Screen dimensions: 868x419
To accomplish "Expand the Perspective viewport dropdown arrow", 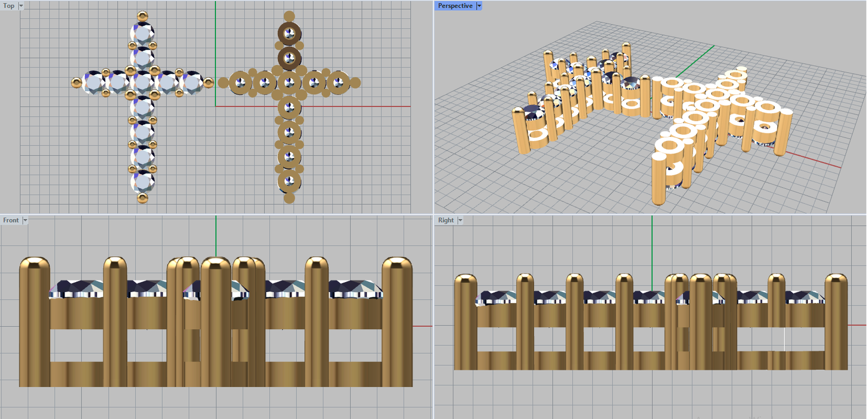I will pos(478,6).
